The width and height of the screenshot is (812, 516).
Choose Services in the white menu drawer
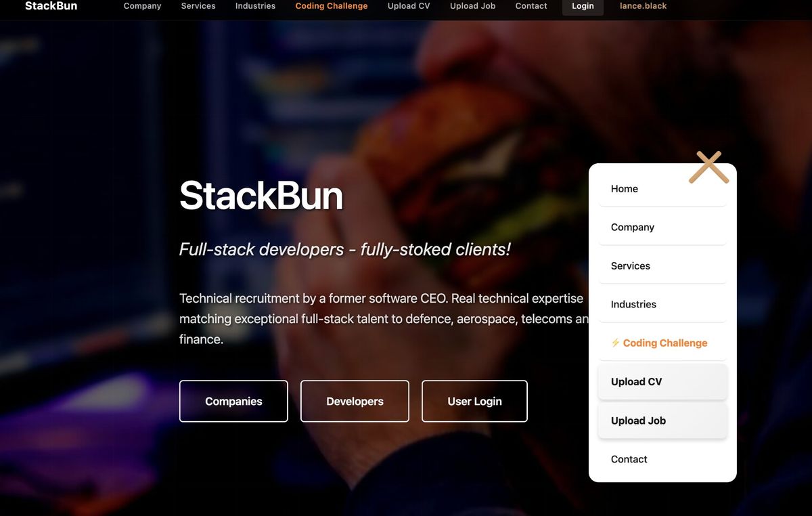(x=630, y=265)
